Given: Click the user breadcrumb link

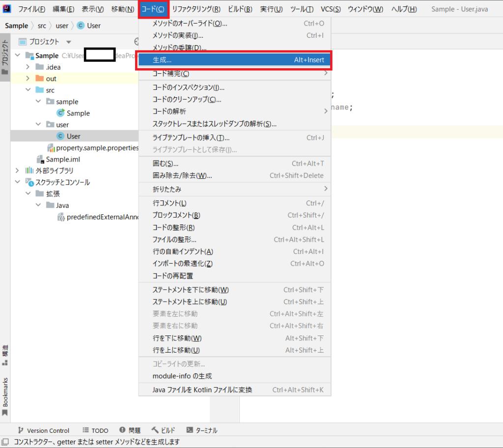Looking at the screenshot, I should pyautogui.click(x=62, y=26).
